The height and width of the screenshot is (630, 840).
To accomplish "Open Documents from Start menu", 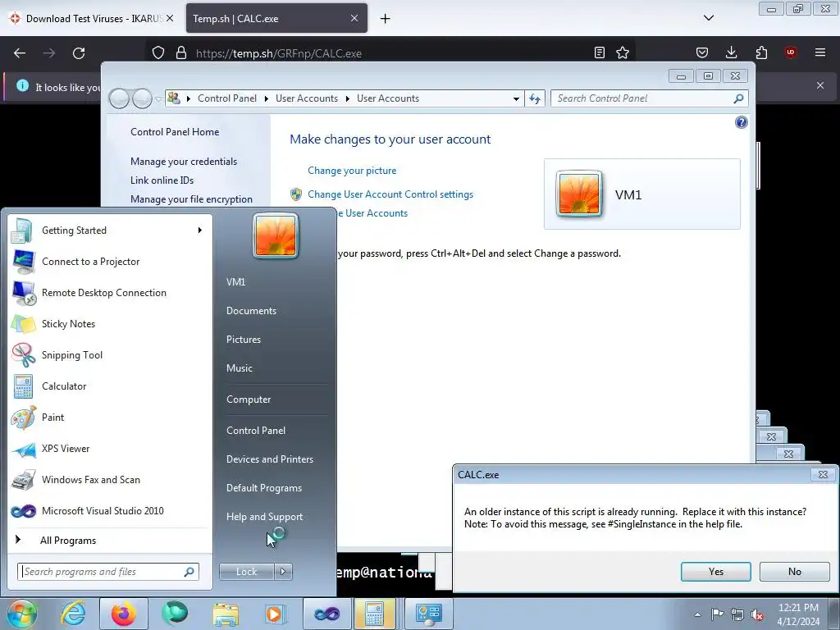I will pyautogui.click(x=251, y=311).
